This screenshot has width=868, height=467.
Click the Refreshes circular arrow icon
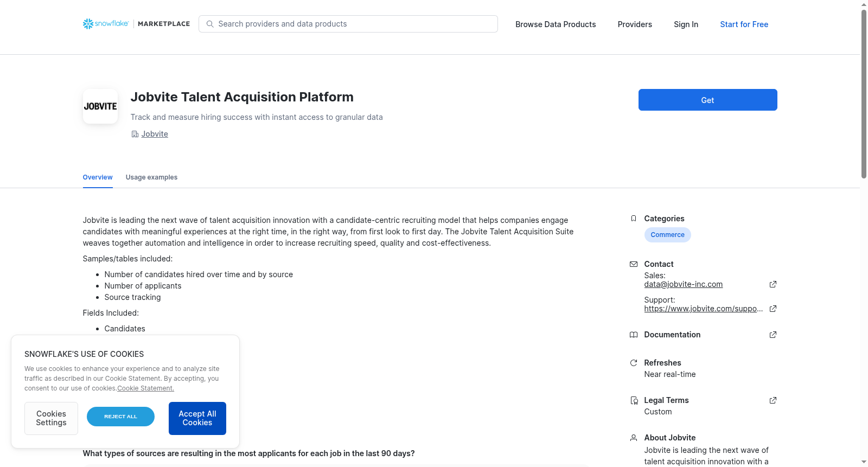(x=634, y=363)
